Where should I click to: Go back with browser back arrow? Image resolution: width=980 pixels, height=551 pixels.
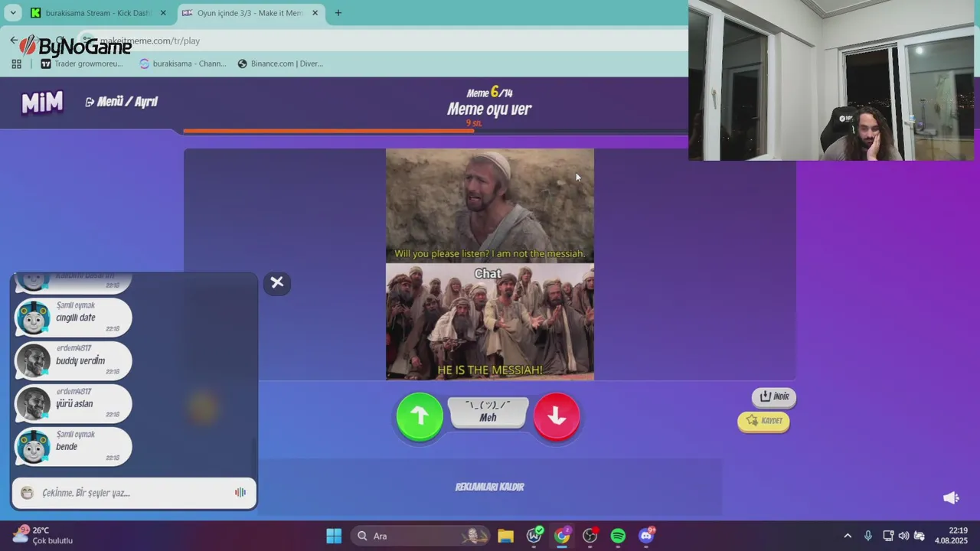click(14, 41)
